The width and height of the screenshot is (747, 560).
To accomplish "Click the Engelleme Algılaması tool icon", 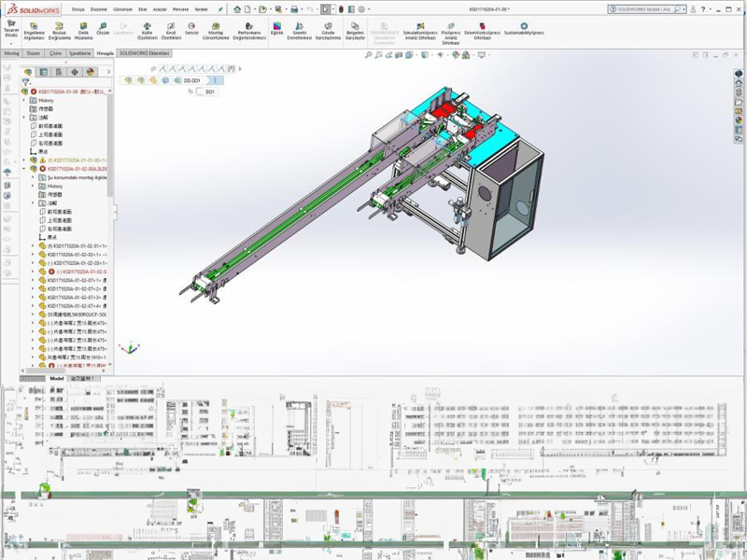I will [x=34, y=25].
